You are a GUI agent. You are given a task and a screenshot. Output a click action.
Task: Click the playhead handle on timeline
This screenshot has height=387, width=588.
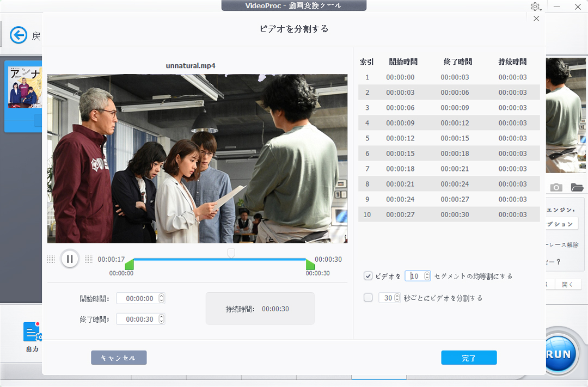tap(231, 253)
